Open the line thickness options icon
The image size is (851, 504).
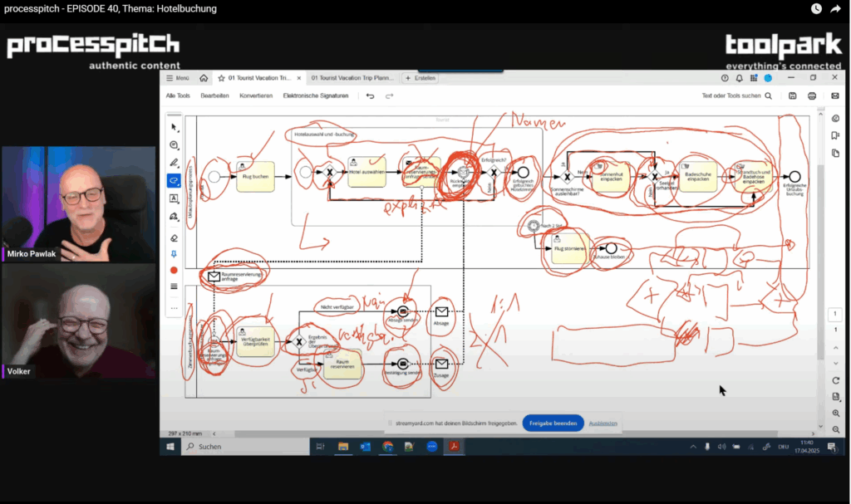[174, 286]
